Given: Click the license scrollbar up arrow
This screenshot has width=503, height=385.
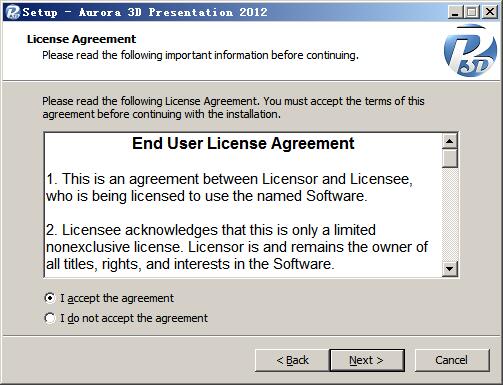Looking at the screenshot, I should click(x=450, y=141).
